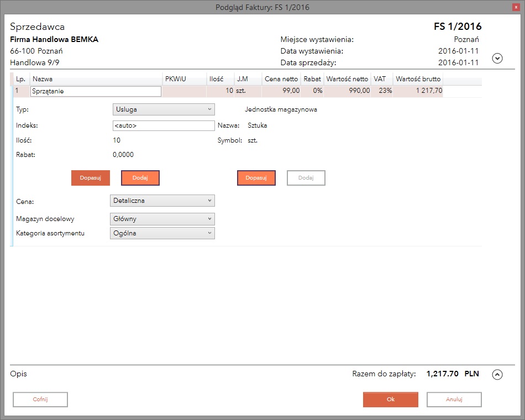The image size is (525, 420).
Task: Click the Ilość value 10 in the details form
Action: [x=117, y=140]
